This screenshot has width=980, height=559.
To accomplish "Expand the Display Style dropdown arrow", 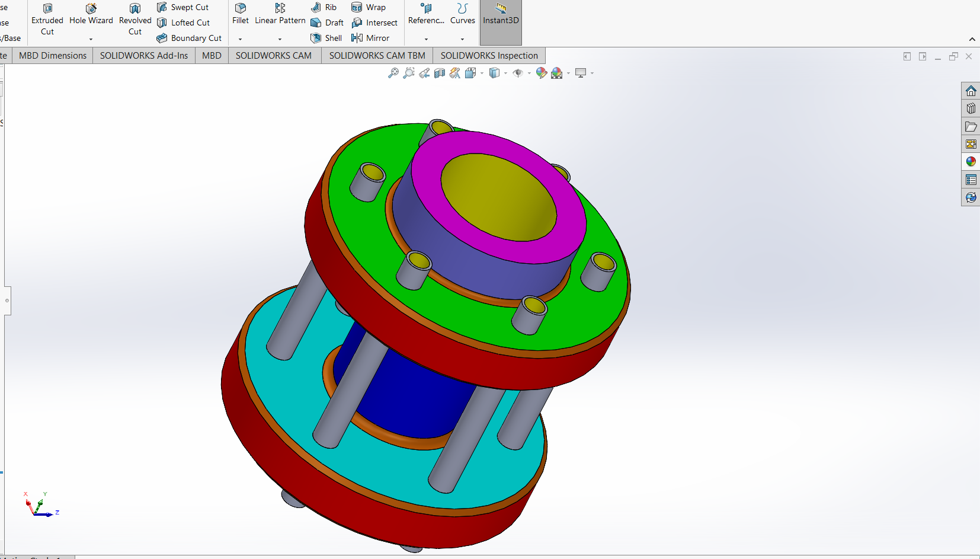I will 505,74.
